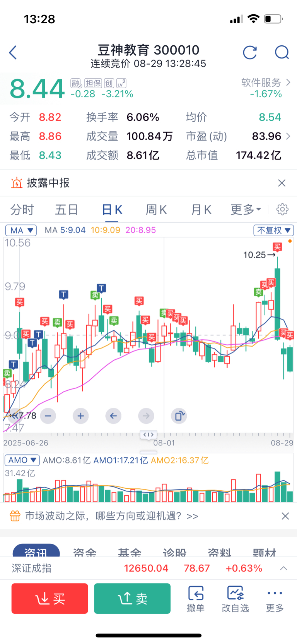Expand the 更多 chart period menu
This screenshot has width=297, height=644.
click(246, 210)
